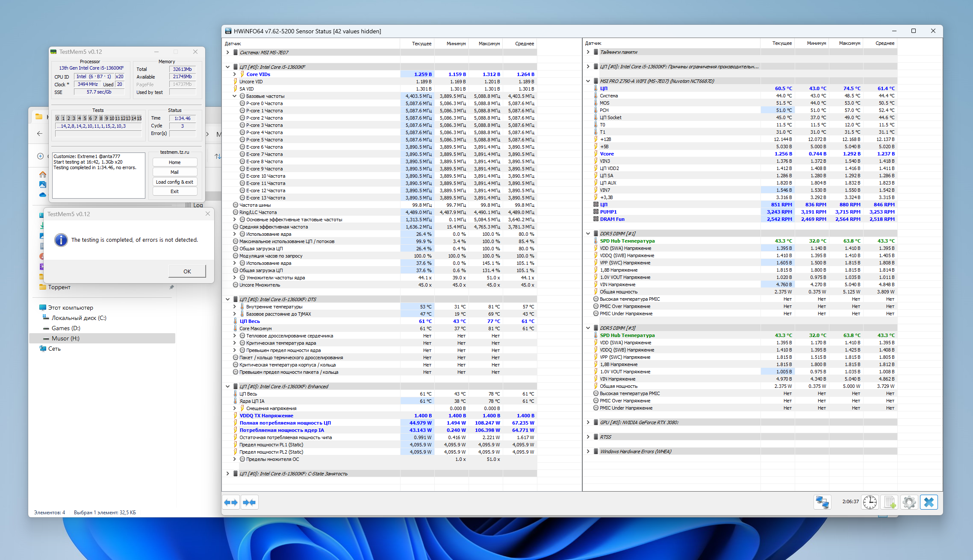This screenshot has width=973, height=560.
Task: Click Load config & exit in TestMem5
Action: pyautogui.click(x=174, y=182)
